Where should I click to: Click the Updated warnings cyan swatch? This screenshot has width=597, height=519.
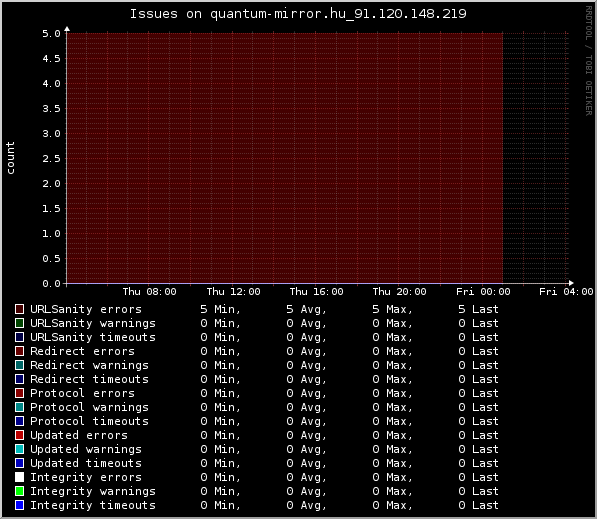[x=19, y=449]
